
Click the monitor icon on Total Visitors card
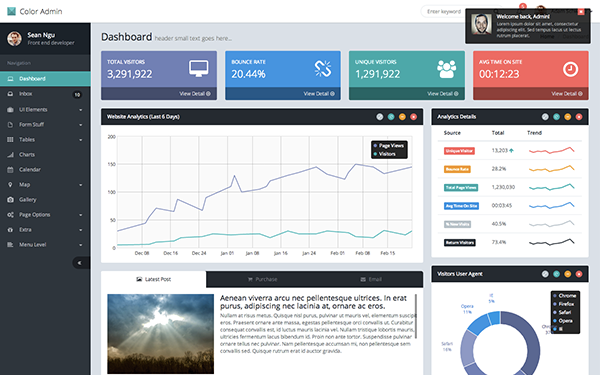click(x=199, y=69)
